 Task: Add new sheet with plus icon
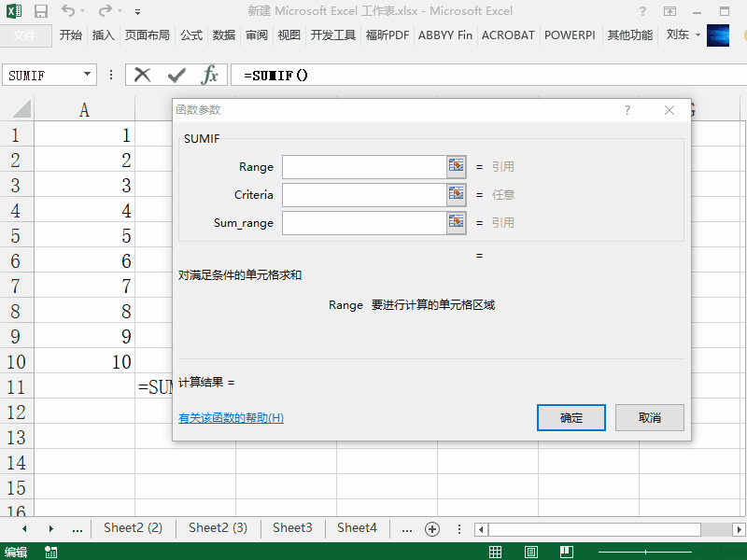(432, 528)
